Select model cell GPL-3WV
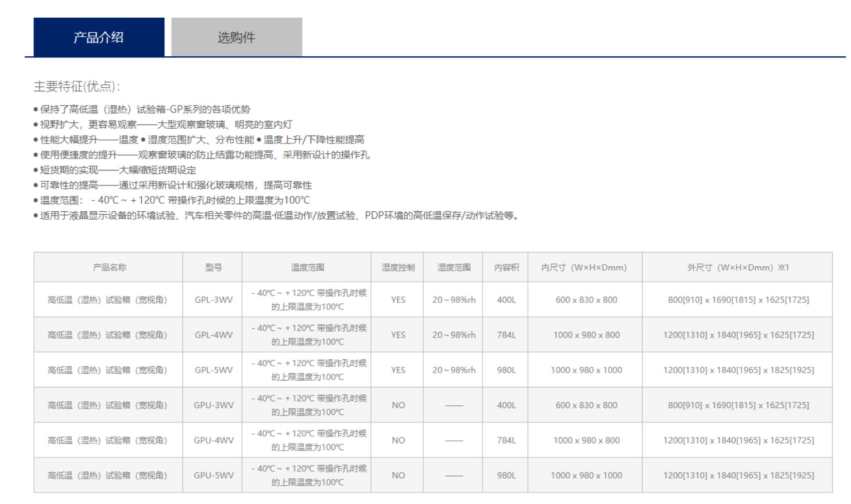851x504 pixels. [214, 300]
